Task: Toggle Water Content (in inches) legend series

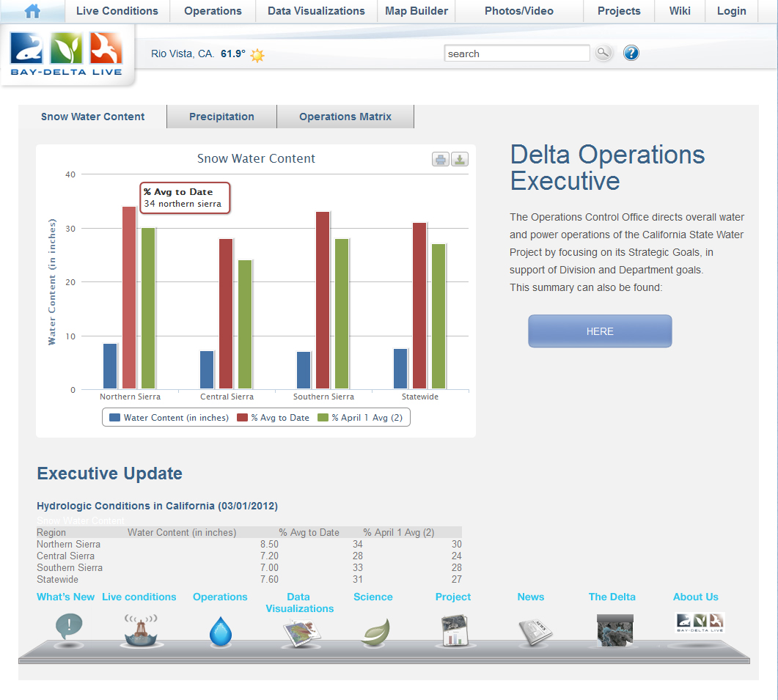Action: [169, 418]
